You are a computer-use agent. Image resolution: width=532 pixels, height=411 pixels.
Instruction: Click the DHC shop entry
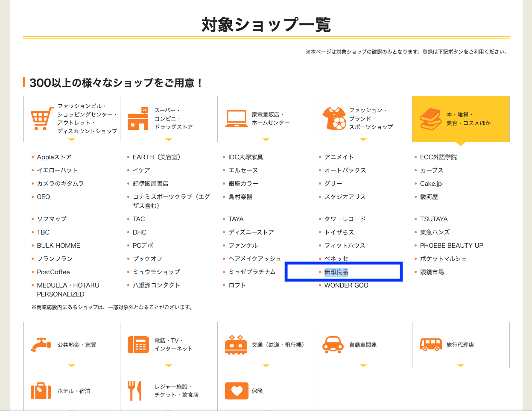click(140, 232)
